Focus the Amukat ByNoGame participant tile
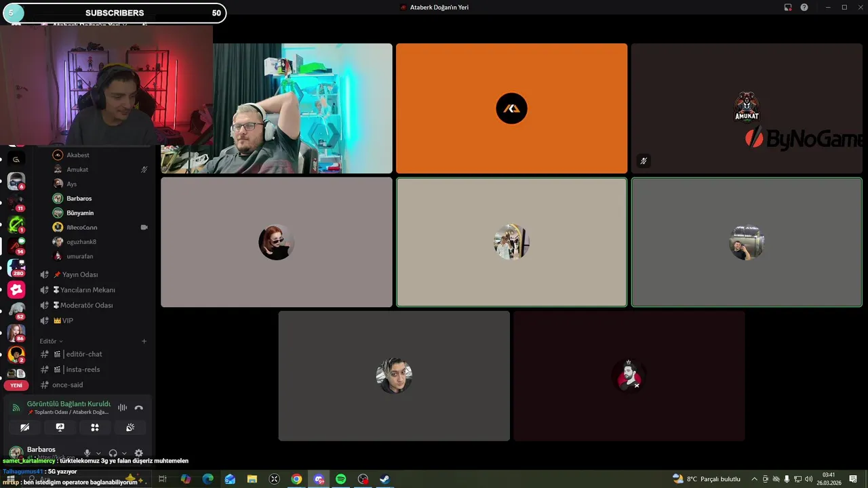 click(747, 108)
